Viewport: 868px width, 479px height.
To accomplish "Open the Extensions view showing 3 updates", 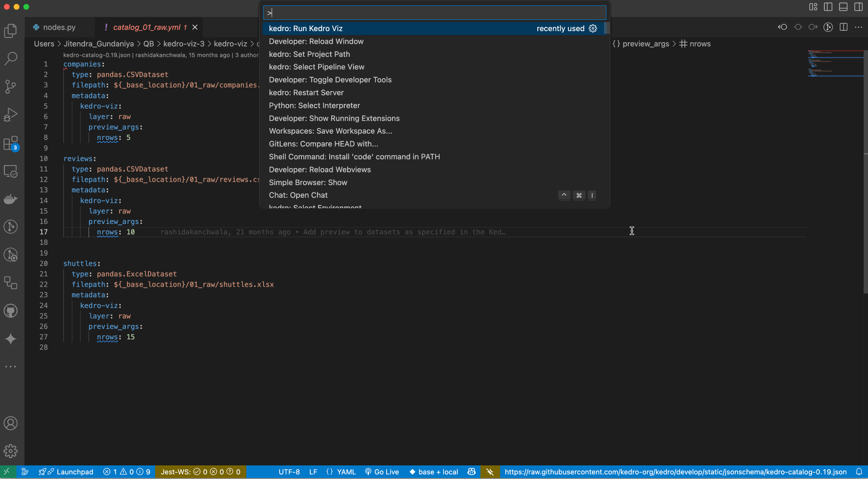I will pos(11,143).
